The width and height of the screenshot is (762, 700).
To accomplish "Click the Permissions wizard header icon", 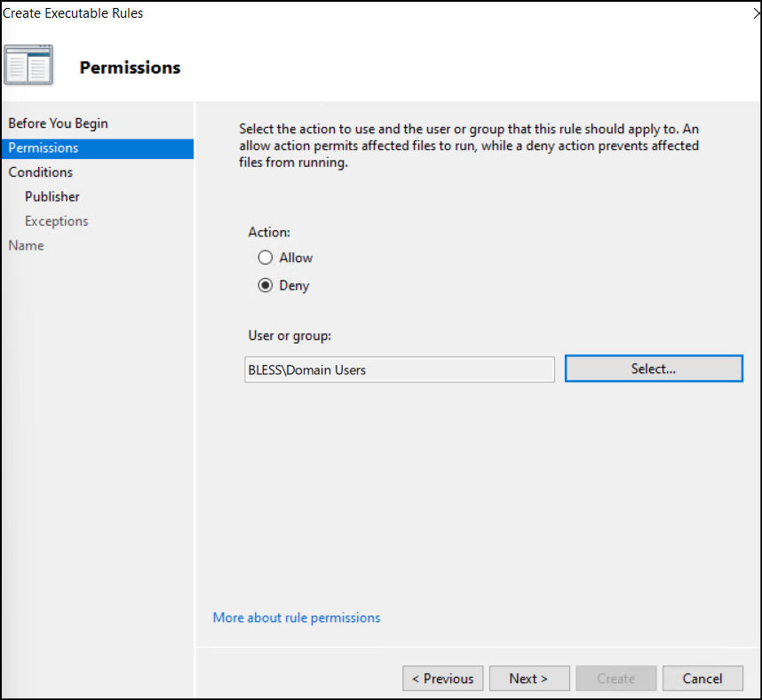I will tap(28, 64).
